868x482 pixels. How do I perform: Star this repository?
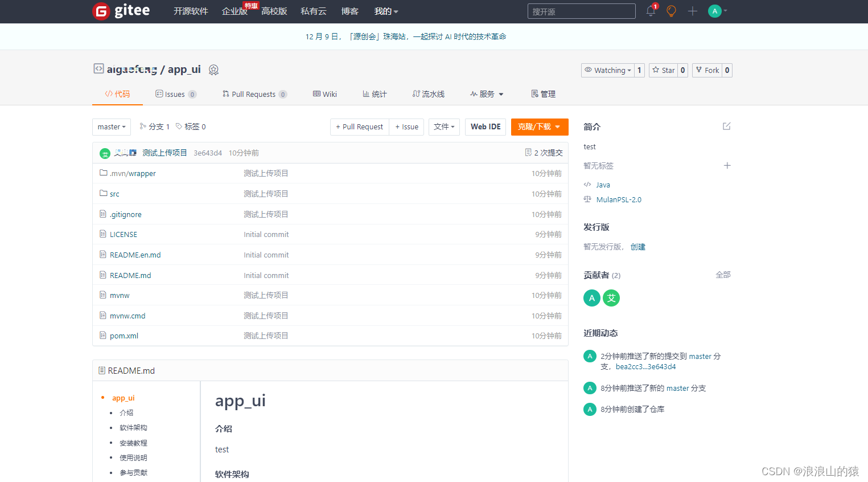click(663, 70)
